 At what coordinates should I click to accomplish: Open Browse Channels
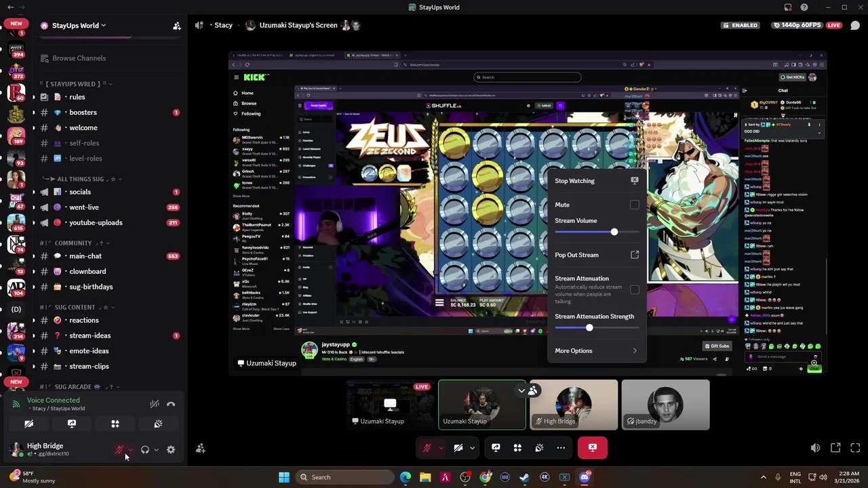click(x=109, y=58)
